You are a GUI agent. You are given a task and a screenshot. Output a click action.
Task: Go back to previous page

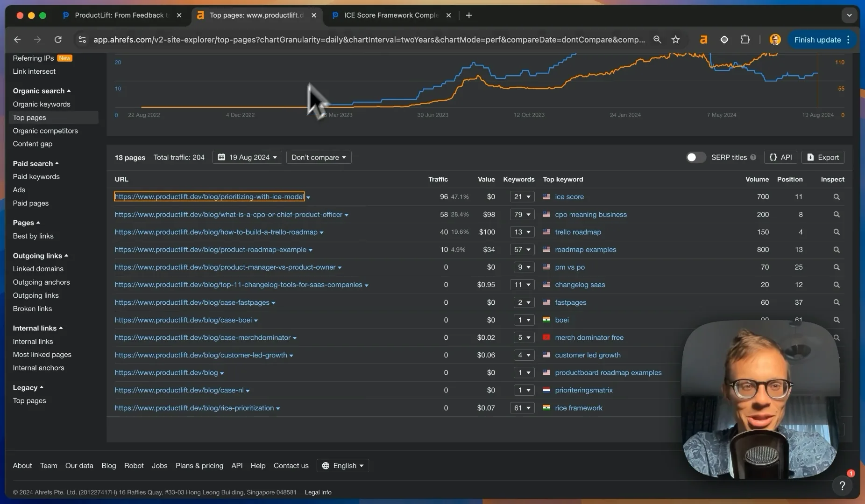point(17,40)
